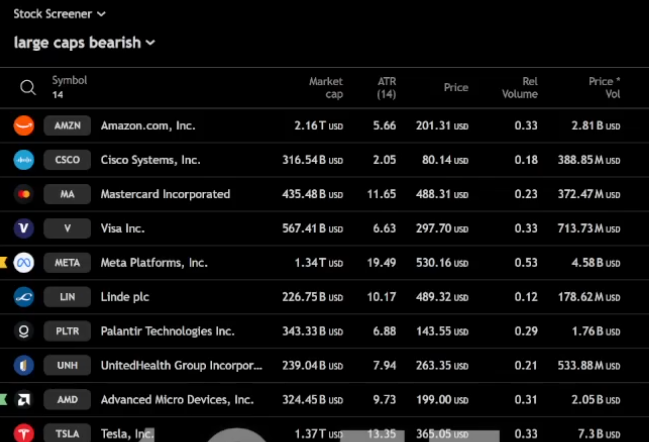Click the AMD logo icon
Screen dimensions: 649x442
point(24,399)
